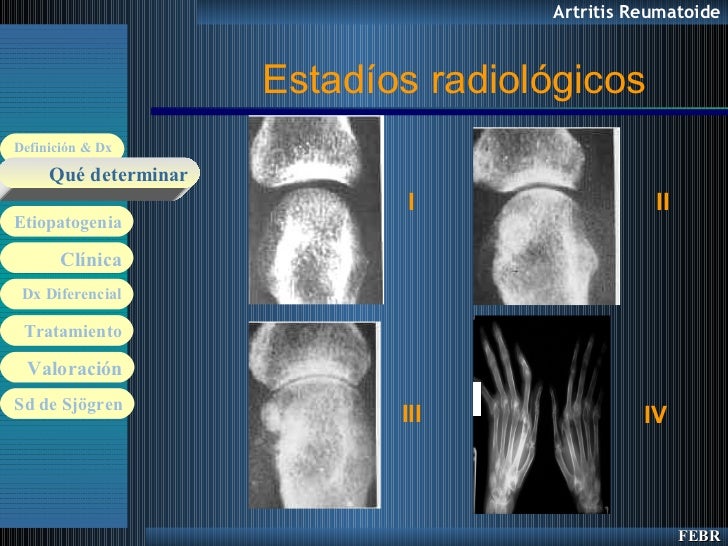The height and width of the screenshot is (546, 728).
Task: Open the Definición & Dx section tab
Action: click(63, 147)
